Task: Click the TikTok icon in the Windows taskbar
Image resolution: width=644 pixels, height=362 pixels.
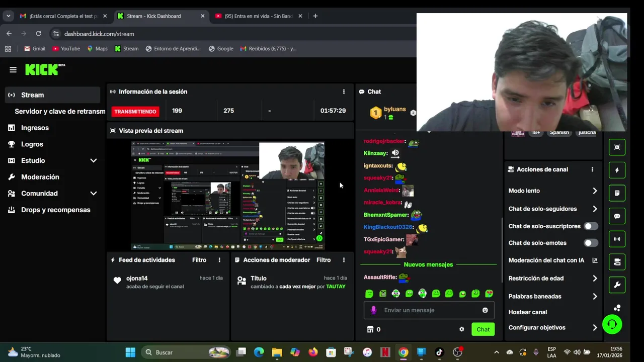Action: (439, 352)
